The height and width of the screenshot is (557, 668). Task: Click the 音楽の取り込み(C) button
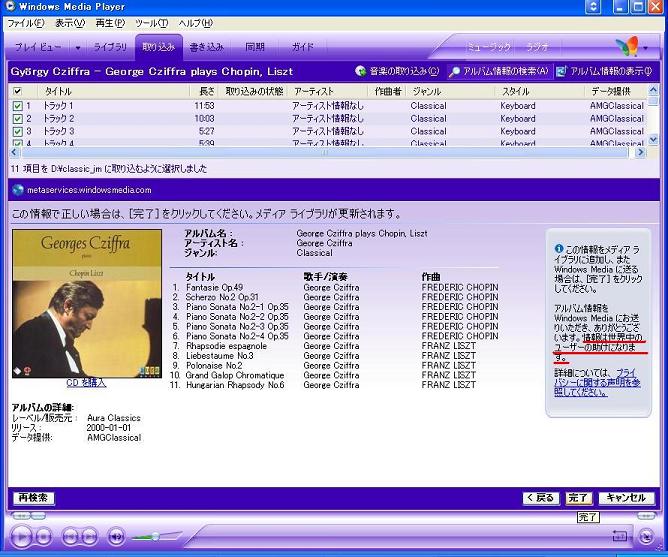398,71
